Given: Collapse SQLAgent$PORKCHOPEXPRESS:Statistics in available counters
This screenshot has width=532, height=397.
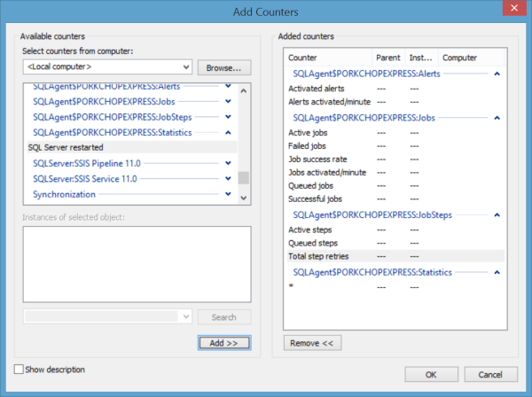Looking at the screenshot, I should click(x=228, y=133).
